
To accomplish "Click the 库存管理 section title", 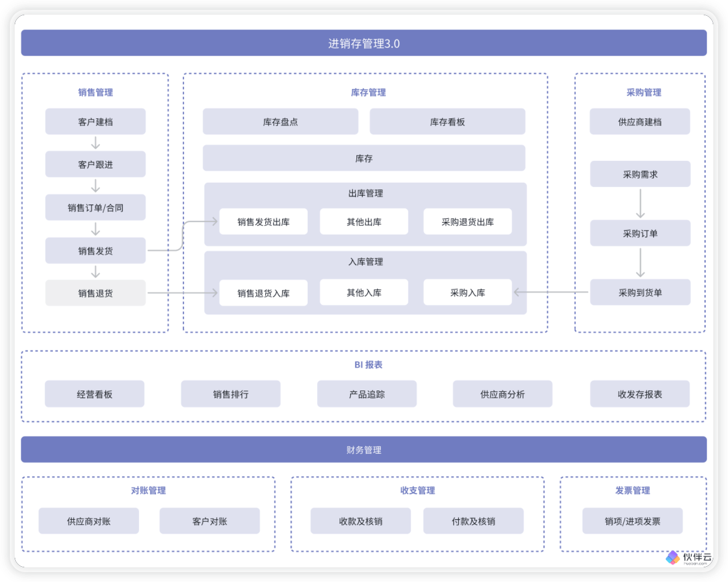I will 368,92.
